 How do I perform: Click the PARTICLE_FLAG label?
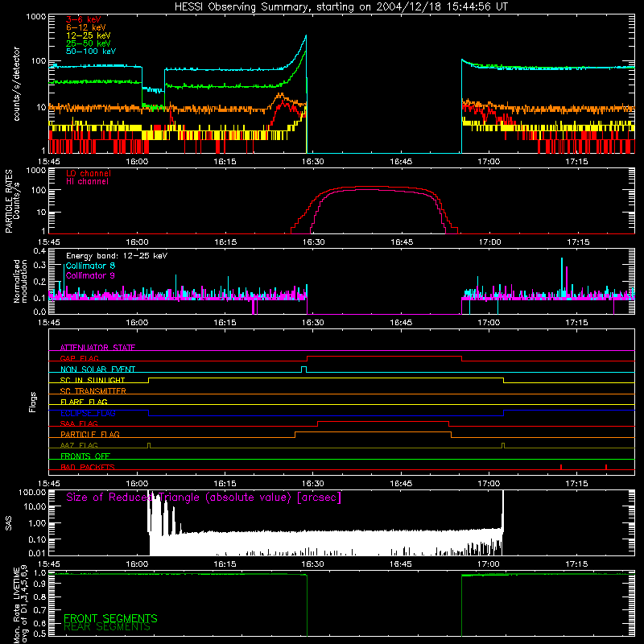click(90, 434)
